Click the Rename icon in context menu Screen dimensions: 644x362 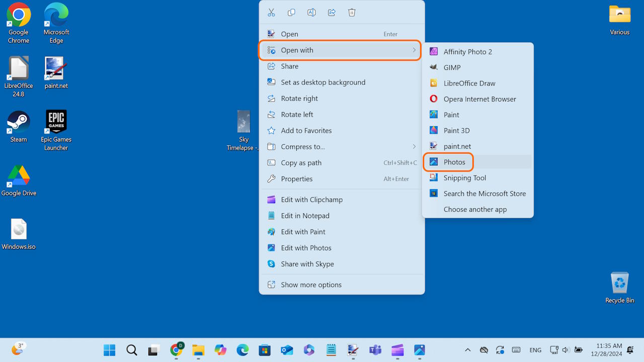311,13
